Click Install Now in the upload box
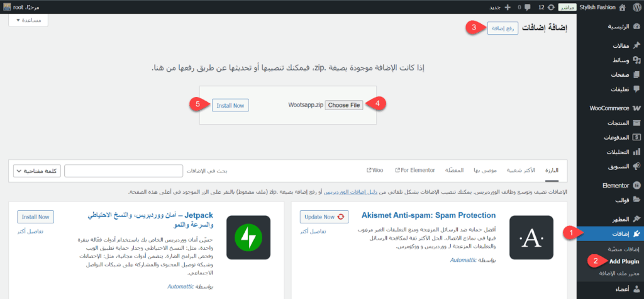Viewport: 644px width, 299px height. 230,105
